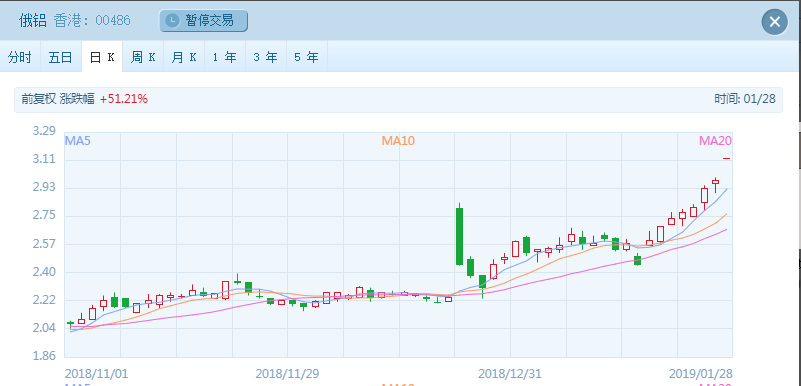This screenshot has width=801, height=386.
Task: Click the 2018/12/31 date axis label
Action: point(510,374)
